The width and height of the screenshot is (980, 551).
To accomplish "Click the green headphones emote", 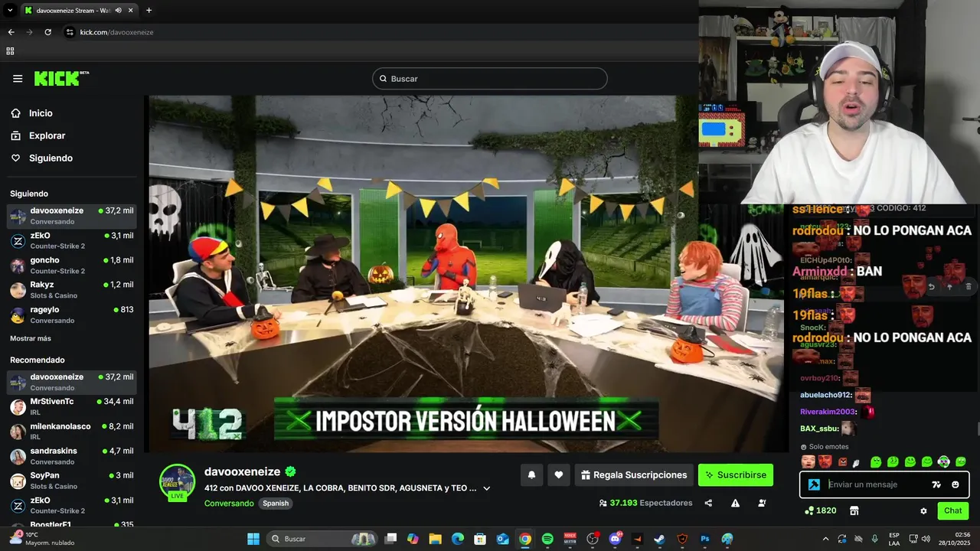I will click(944, 461).
